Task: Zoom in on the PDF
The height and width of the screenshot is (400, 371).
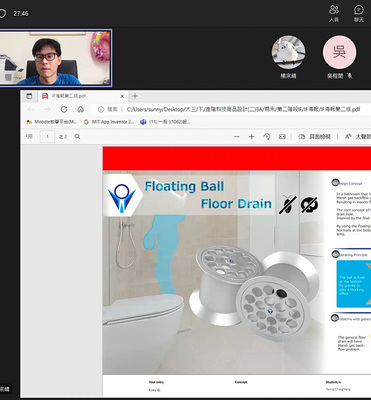Action: coord(252,137)
